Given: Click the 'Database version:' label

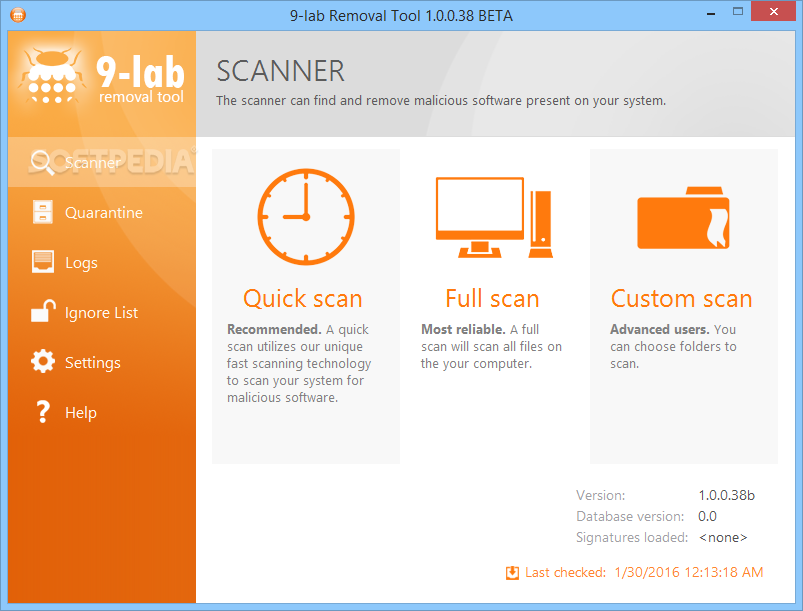Looking at the screenshot, I should point(630,516).
